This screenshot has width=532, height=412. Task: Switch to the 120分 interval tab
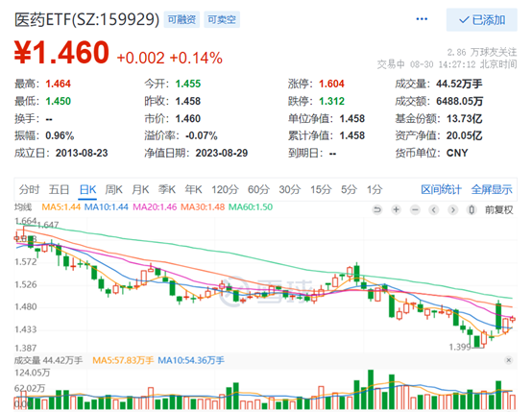pos(226,189)
